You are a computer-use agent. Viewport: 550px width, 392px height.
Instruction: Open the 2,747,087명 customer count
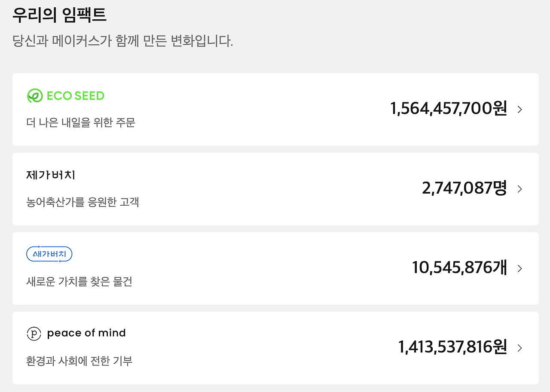464,188
